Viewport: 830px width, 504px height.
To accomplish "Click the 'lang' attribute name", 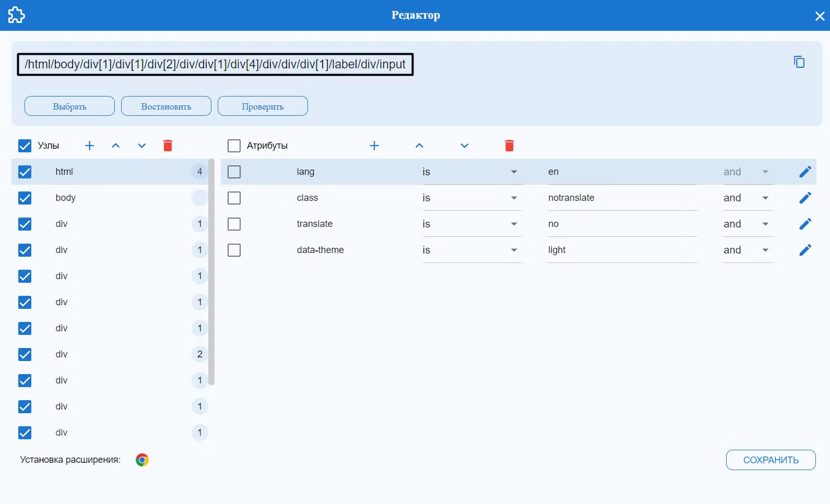I will tap(305, 172).
